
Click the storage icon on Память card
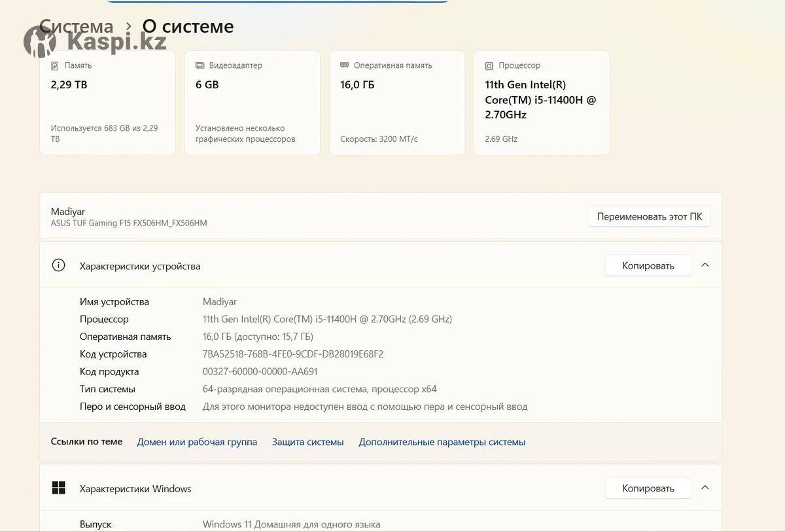pos(55,66)
